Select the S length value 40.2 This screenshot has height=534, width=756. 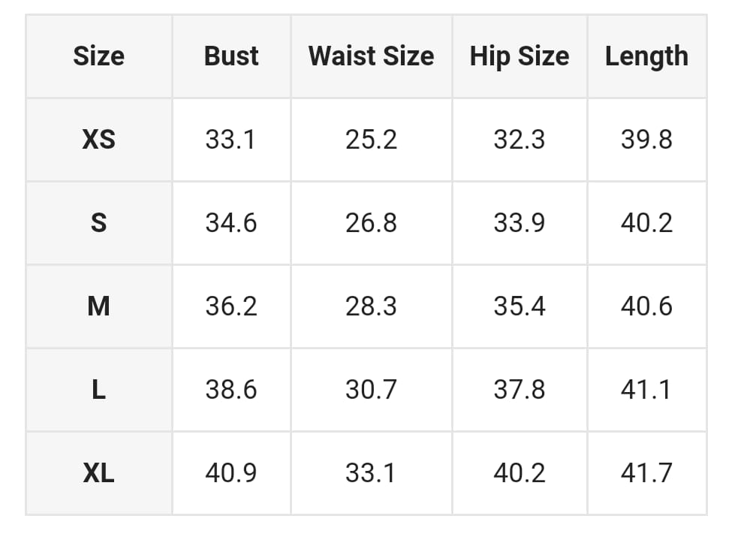(x=646, y=223)
